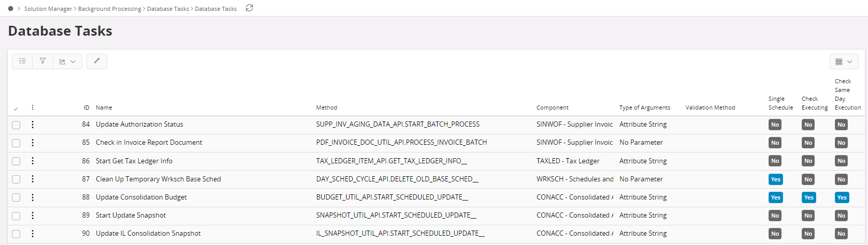Click the Clean Up Temporary Wrksch Base Sched name
868x245 pixels.
coord(158,179)
